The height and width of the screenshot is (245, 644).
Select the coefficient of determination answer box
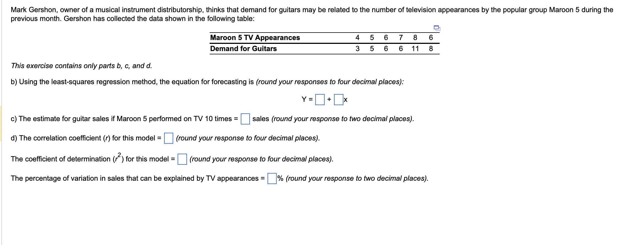pyautogui.click(x=182, y=159)
